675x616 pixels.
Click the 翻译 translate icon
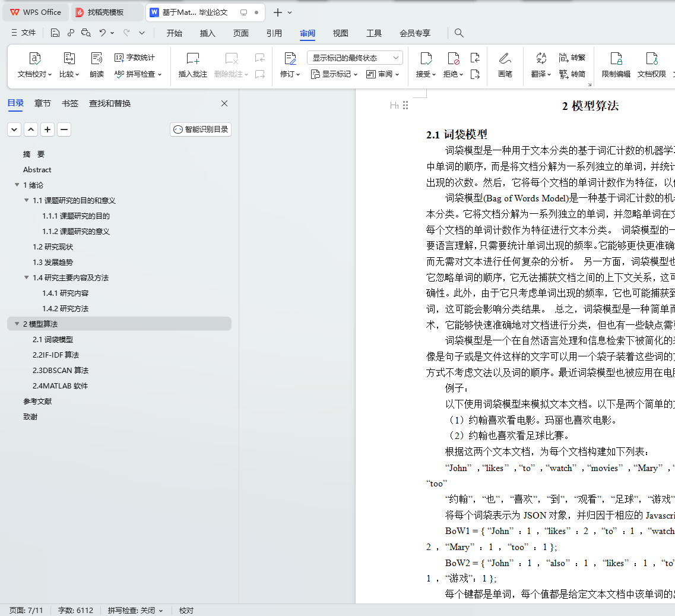541,59
